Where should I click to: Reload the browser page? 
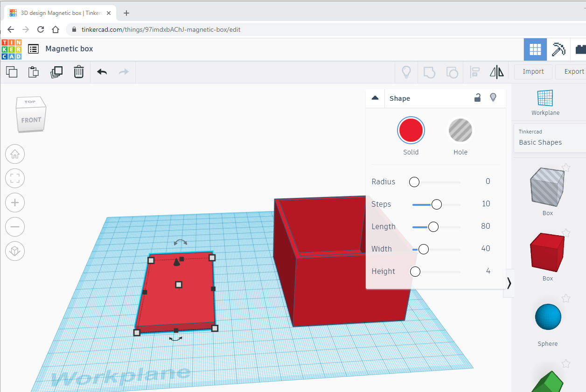(x=41, y=29)
